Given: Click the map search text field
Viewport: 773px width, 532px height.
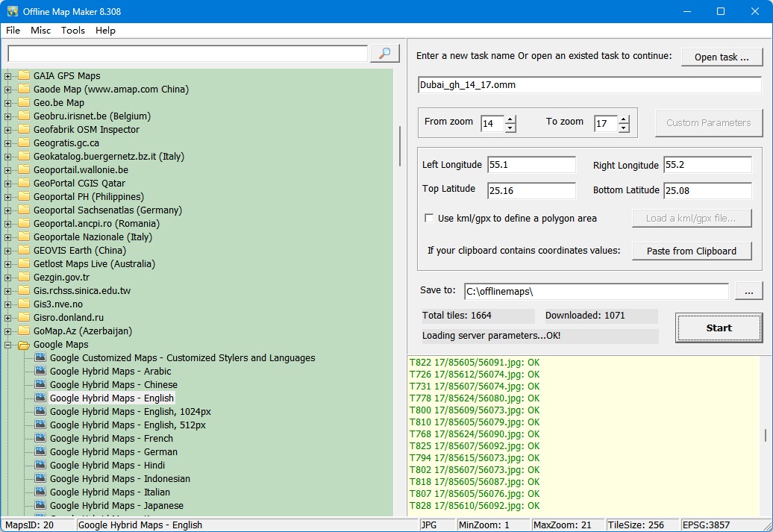Looking at the screenshot, I should 188,53.
